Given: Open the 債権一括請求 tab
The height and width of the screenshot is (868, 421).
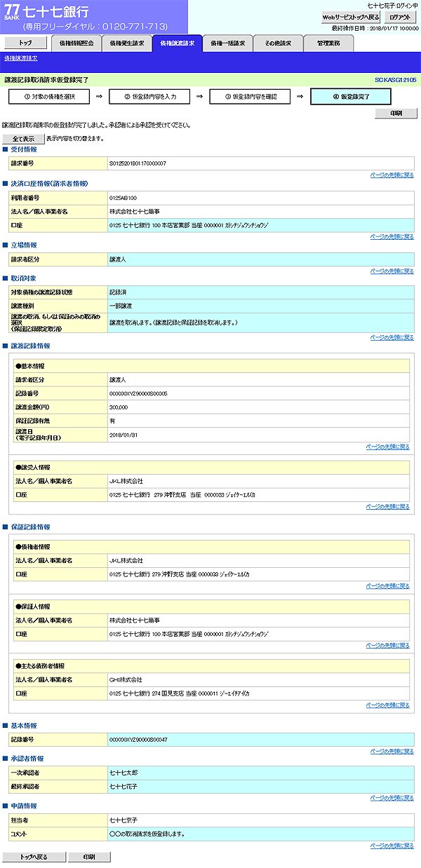Looking at the screenshot, I should [228, 43].
